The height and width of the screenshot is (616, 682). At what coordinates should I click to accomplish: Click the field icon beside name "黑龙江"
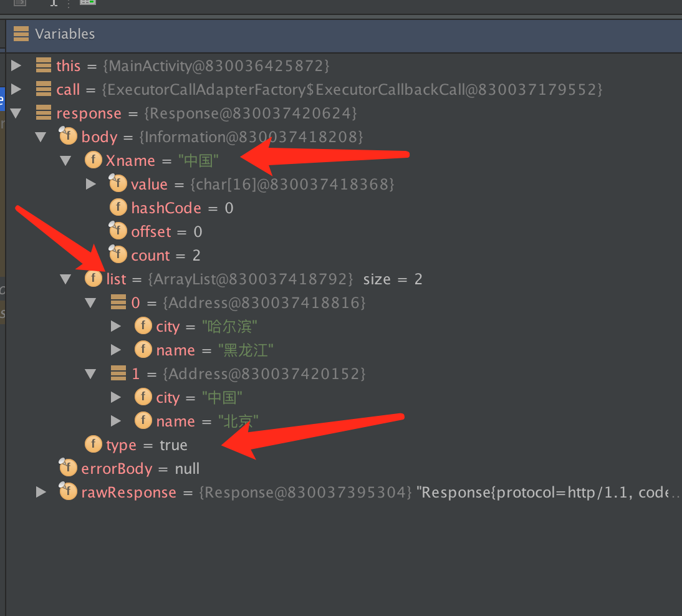[143, 349]
